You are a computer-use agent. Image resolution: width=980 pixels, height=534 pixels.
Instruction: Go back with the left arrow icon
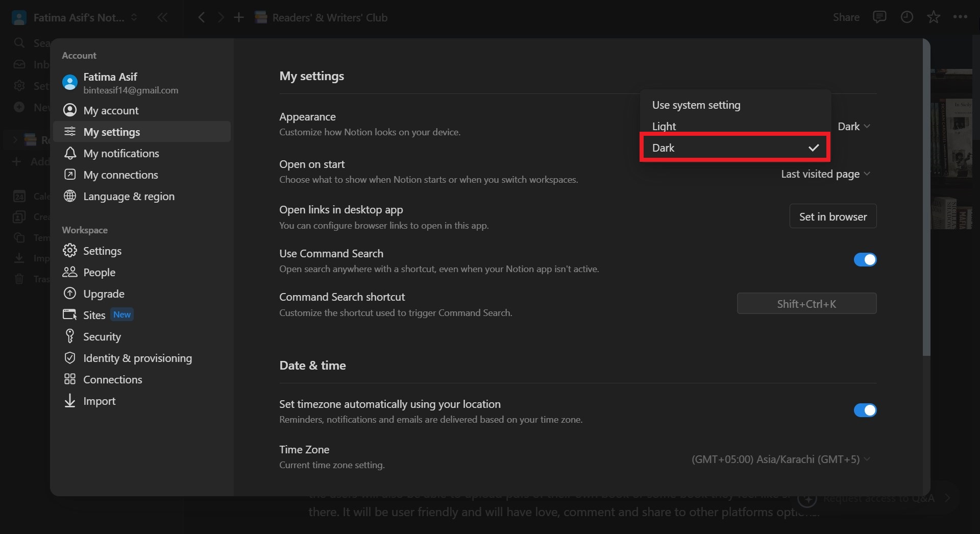click(x=202, y=18)
